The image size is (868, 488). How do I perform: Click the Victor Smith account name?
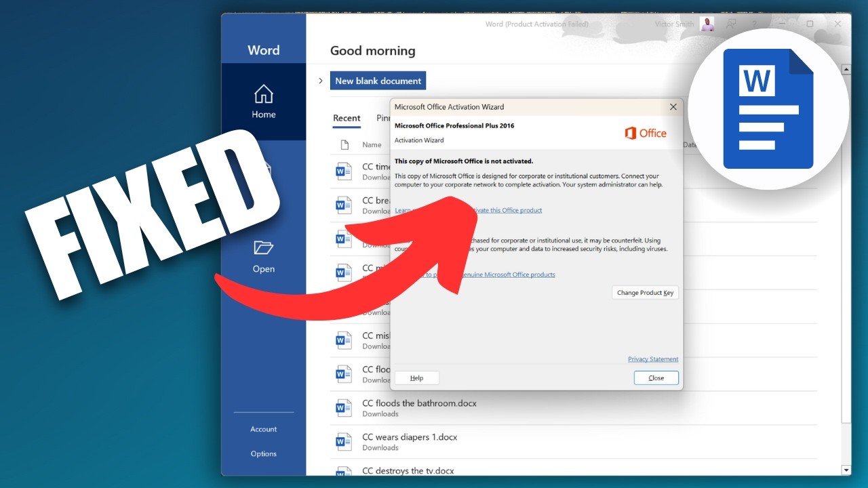(674, 24)
